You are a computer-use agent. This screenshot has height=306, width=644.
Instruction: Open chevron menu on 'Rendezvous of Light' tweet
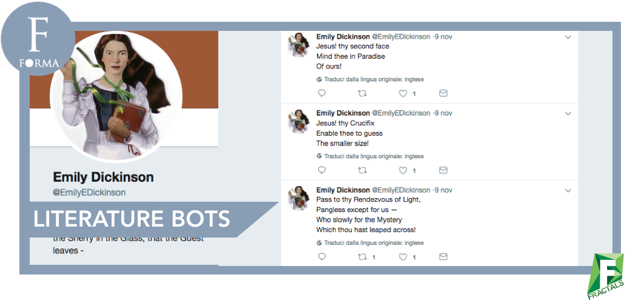click(568, 191)
